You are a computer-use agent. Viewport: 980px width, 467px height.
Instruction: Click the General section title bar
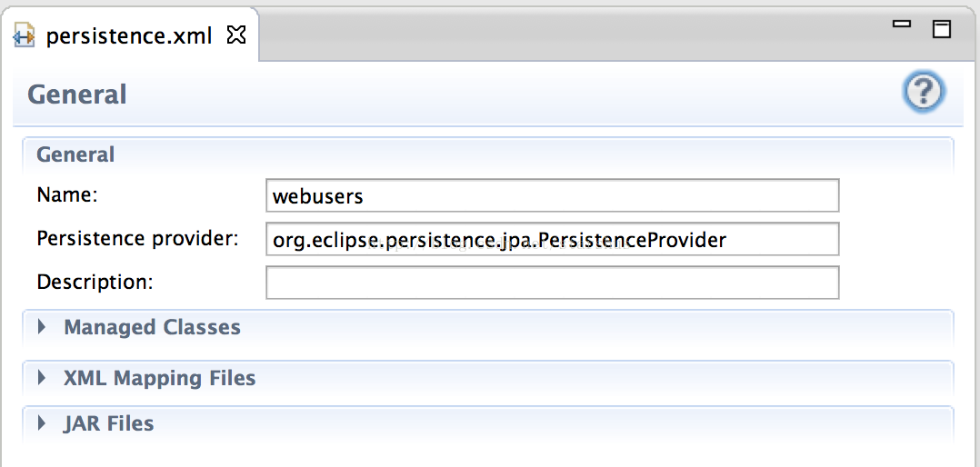[488, 154]
